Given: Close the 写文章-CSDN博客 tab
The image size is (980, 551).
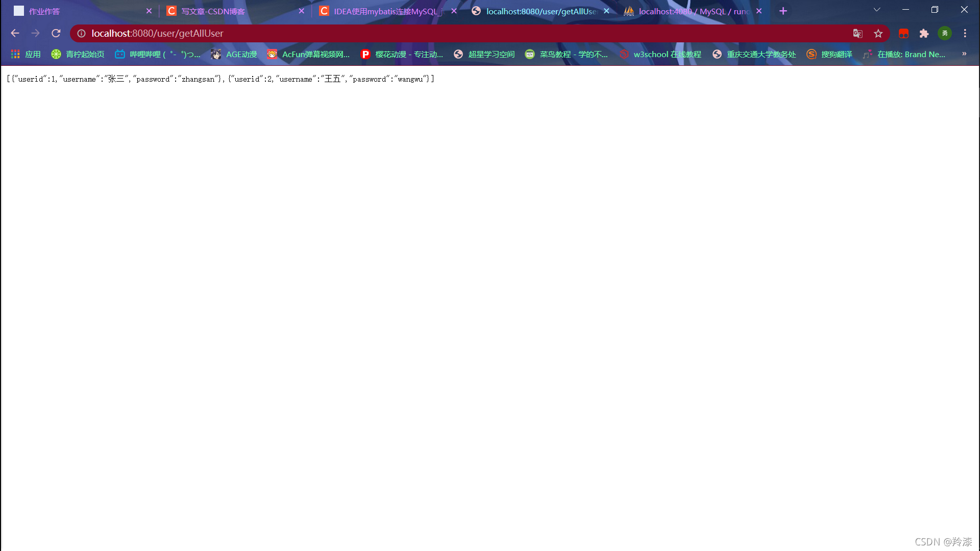Looking at the screenshot, I should pyautogui.click(x=301, y=11).
